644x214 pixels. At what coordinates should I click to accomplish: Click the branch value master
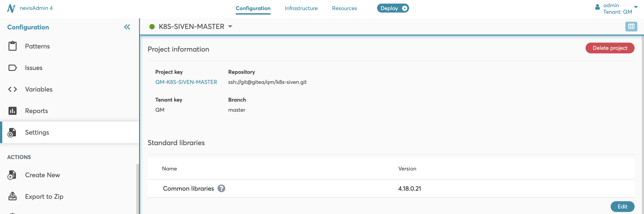[236, 110]
